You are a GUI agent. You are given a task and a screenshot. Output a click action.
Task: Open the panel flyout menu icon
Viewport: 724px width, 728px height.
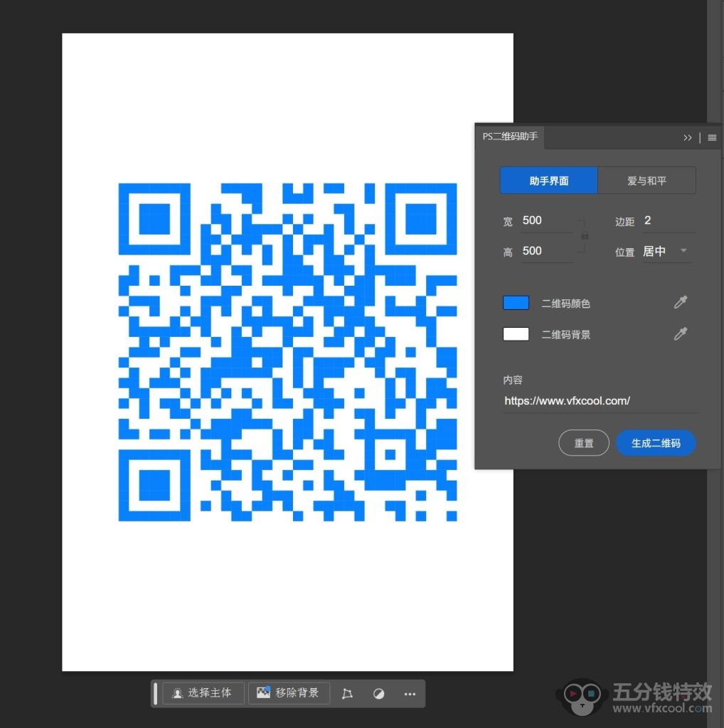tap(712, 138)
